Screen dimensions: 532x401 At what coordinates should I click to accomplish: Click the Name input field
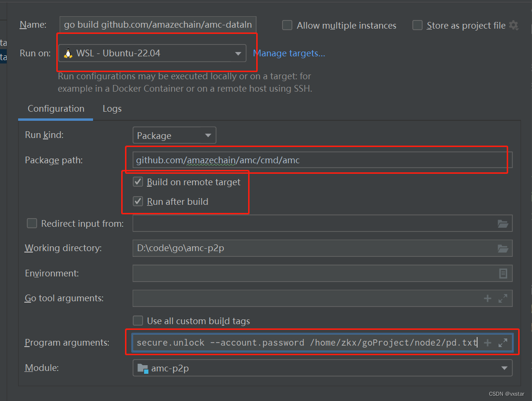pyautogui.click(x=158, y=25)
